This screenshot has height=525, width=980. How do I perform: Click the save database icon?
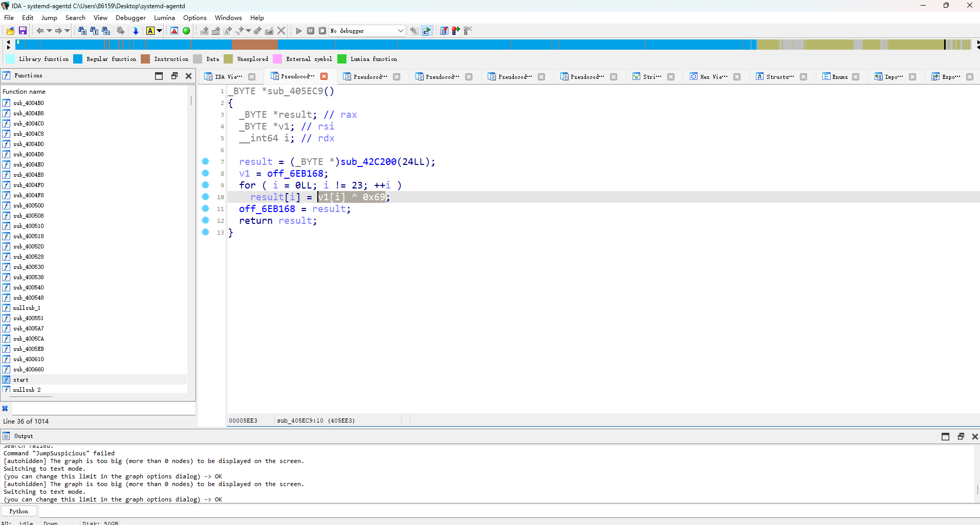click(23, 31)
